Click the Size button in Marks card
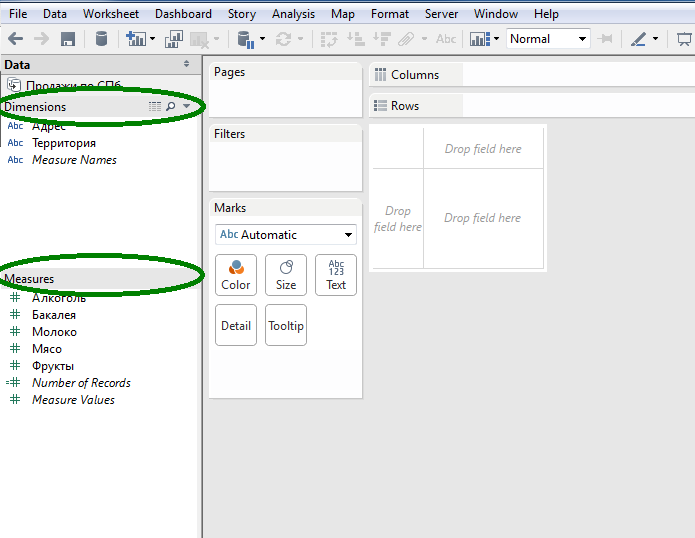Screen dimensions: 695x538 coord(286,275)
